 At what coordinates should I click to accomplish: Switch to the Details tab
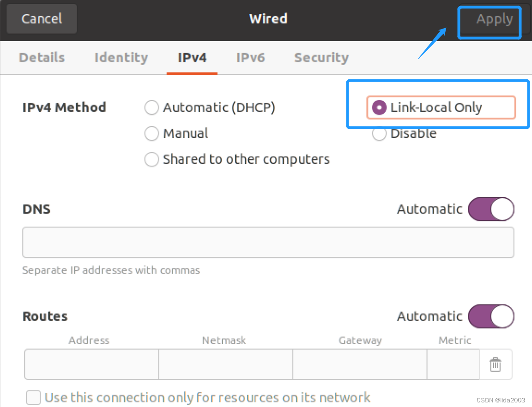pos(42,58)
